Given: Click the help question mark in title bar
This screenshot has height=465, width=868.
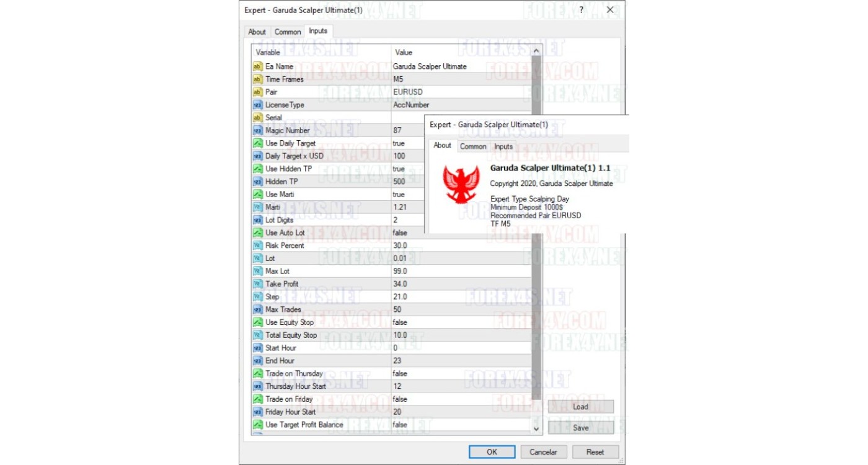Looking at the screenshot, I should (581, 10).
